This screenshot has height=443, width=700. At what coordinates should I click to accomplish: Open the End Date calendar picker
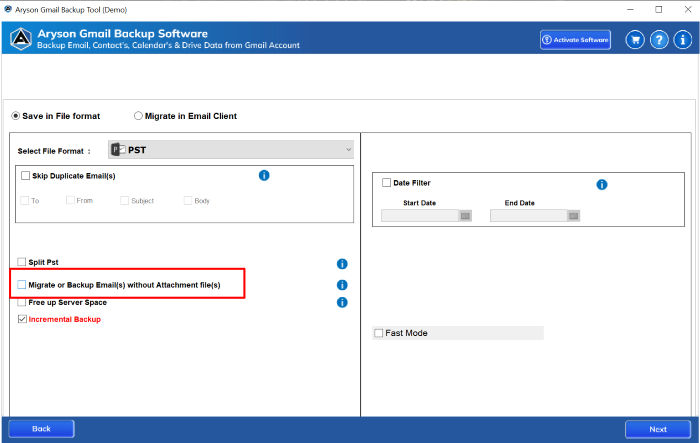coord(574,216)
